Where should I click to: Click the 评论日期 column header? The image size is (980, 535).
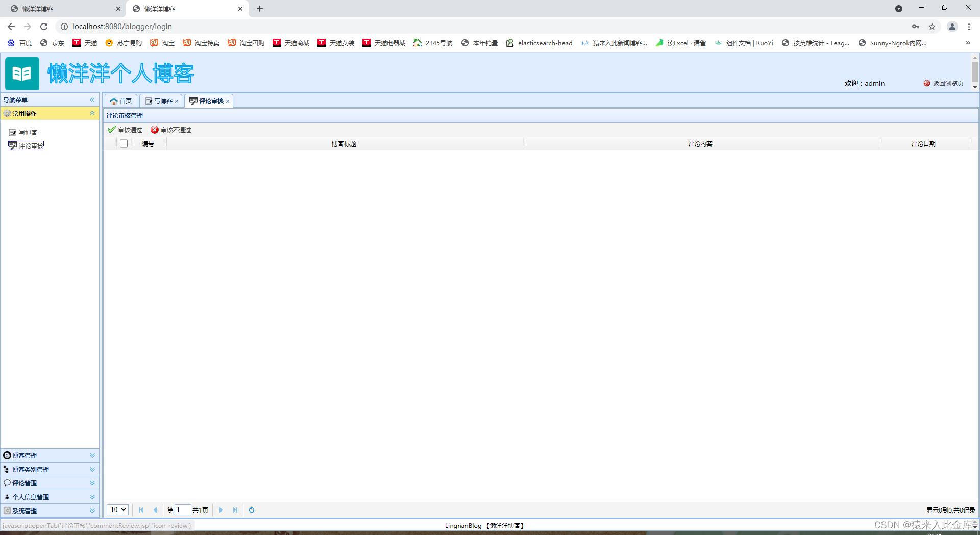923,143
